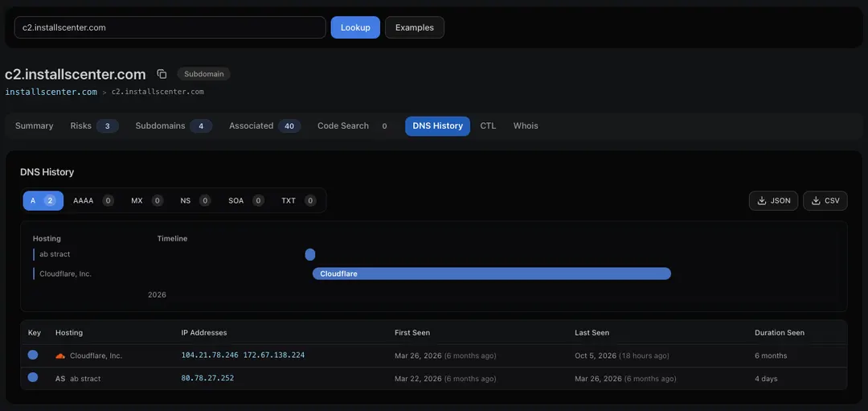Download DNS history as CSV
Screen dimensions: 868x411
coord(825,200)
